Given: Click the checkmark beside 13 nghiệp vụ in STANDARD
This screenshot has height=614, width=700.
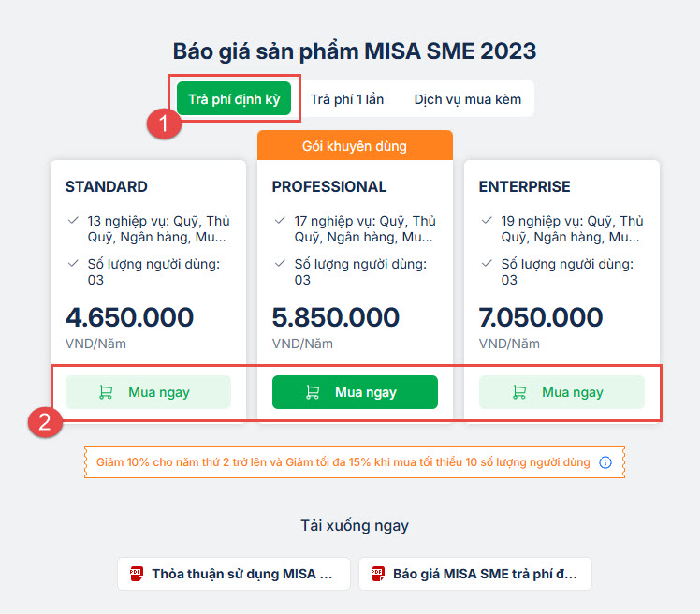Looking at the screenshot, I should click(72, 221).
